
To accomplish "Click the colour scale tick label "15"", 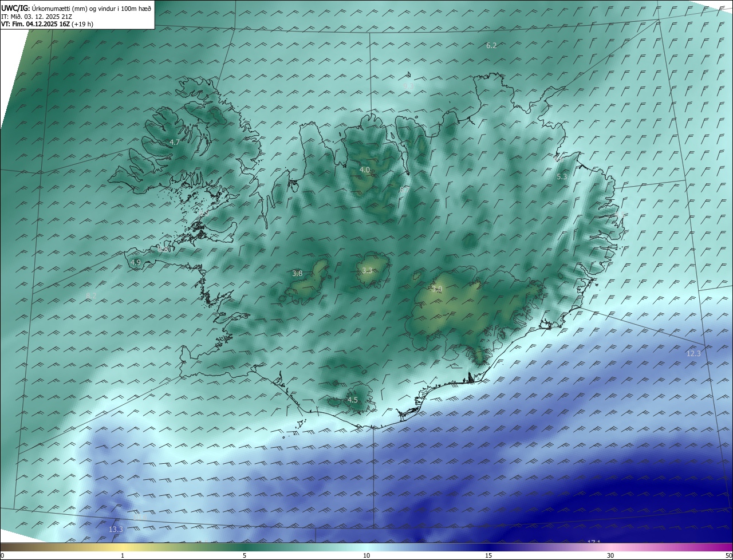I will [x=488, y=555].
